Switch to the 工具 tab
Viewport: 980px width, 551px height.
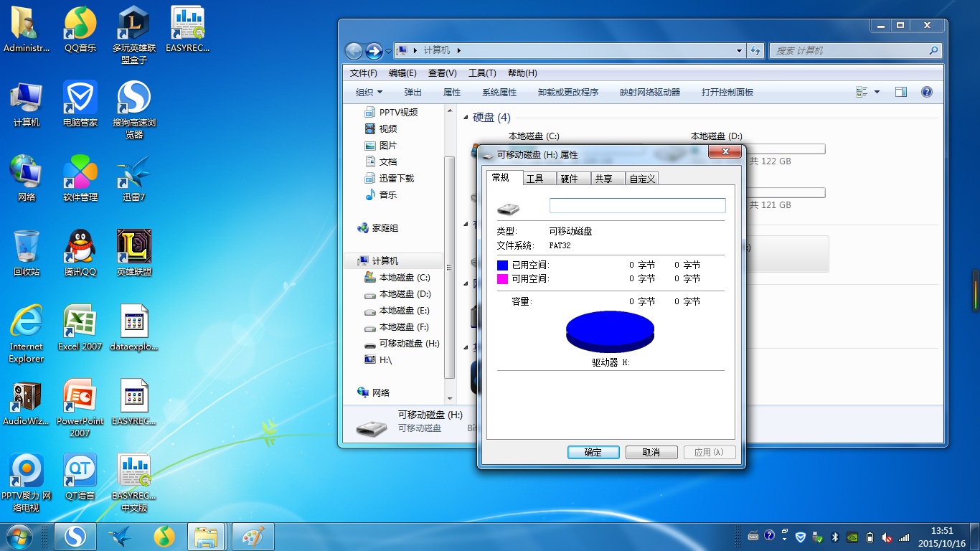[534, 179]
